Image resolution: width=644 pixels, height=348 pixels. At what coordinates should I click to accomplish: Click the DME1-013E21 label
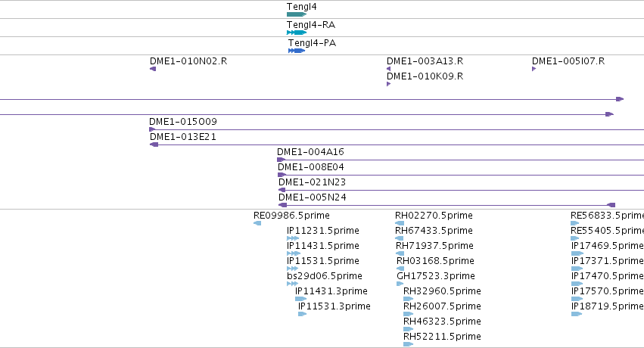click(183, 137)
